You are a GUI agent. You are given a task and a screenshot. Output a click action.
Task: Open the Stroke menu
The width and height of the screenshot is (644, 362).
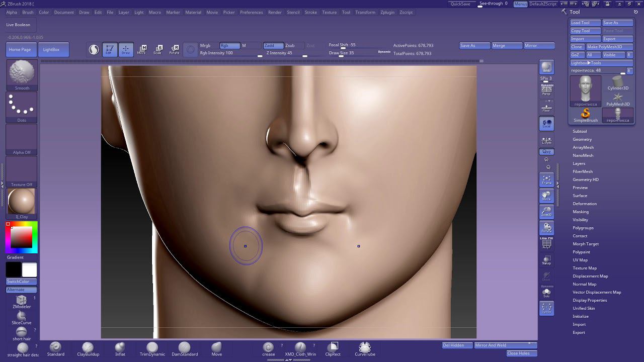click(311, 12)
